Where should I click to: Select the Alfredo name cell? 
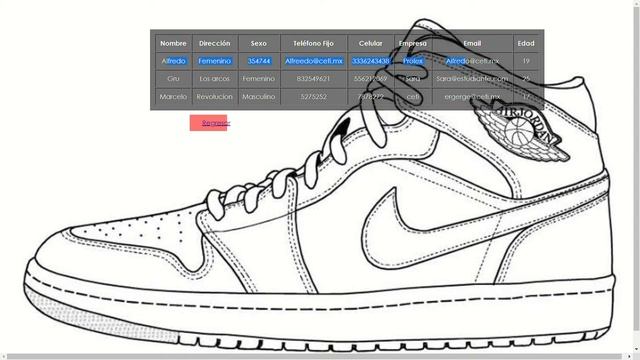(x=173, y=61)
